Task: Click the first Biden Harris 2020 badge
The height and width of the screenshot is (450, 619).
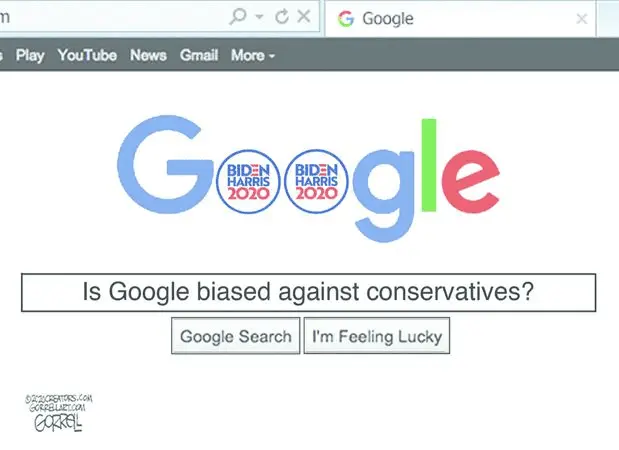Action: click(x=248, y=182)
